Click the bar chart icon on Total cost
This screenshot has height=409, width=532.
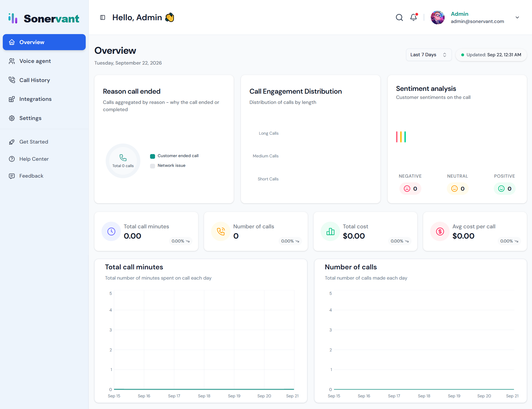330,231
